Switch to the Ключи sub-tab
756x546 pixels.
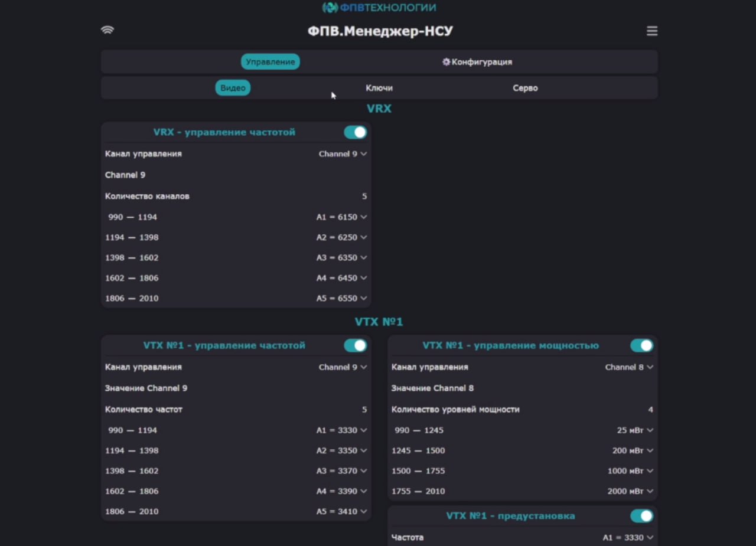point(379,88)
